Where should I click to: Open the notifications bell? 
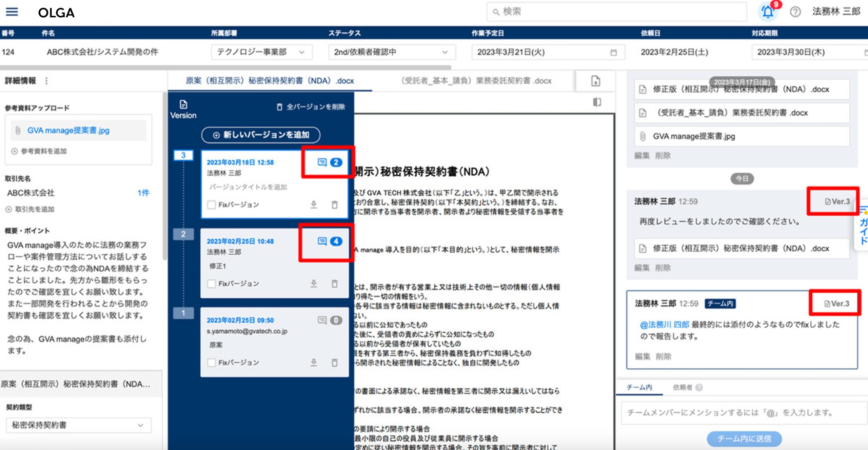click(x=768, y=12)
